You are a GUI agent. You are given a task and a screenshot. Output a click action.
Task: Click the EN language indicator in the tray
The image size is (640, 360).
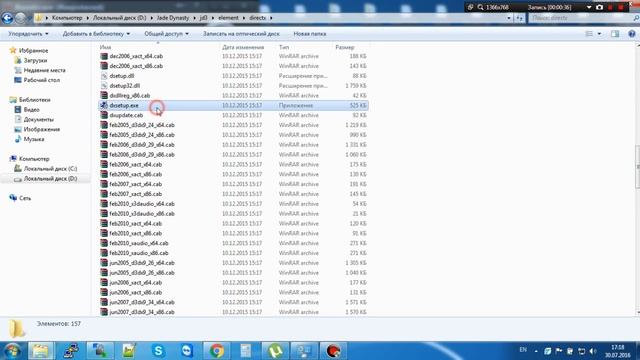point(523,350)
